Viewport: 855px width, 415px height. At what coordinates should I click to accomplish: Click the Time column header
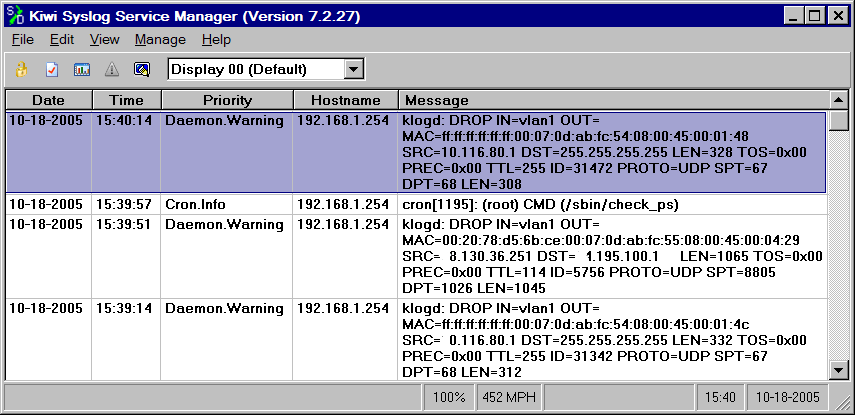click(127, 100)
